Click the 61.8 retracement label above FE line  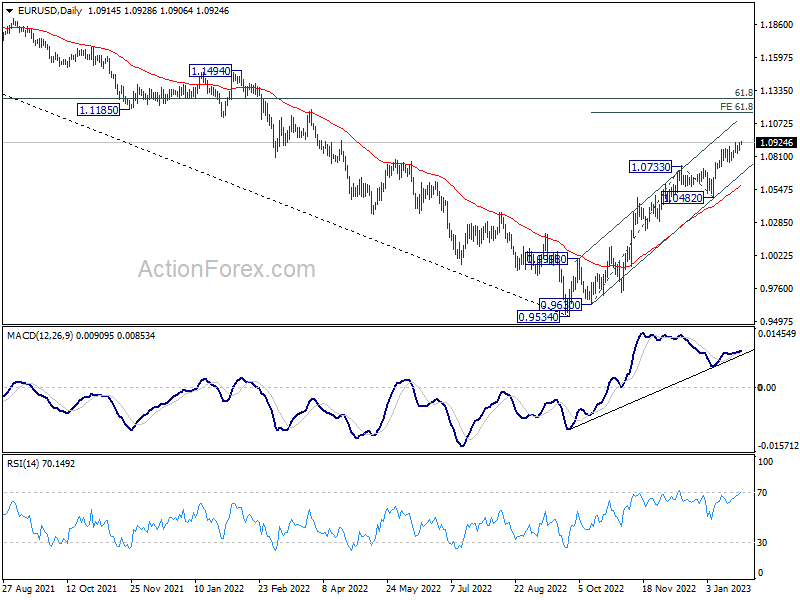744,92
